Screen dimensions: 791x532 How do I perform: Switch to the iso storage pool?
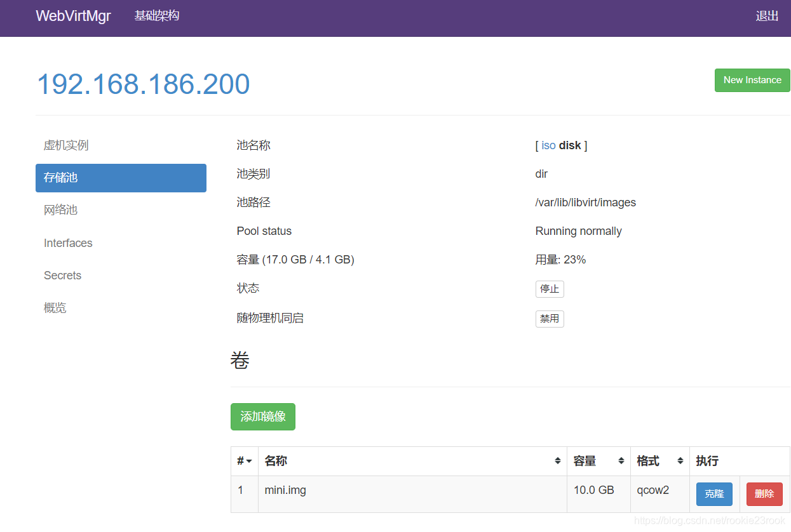click(548, 145)
